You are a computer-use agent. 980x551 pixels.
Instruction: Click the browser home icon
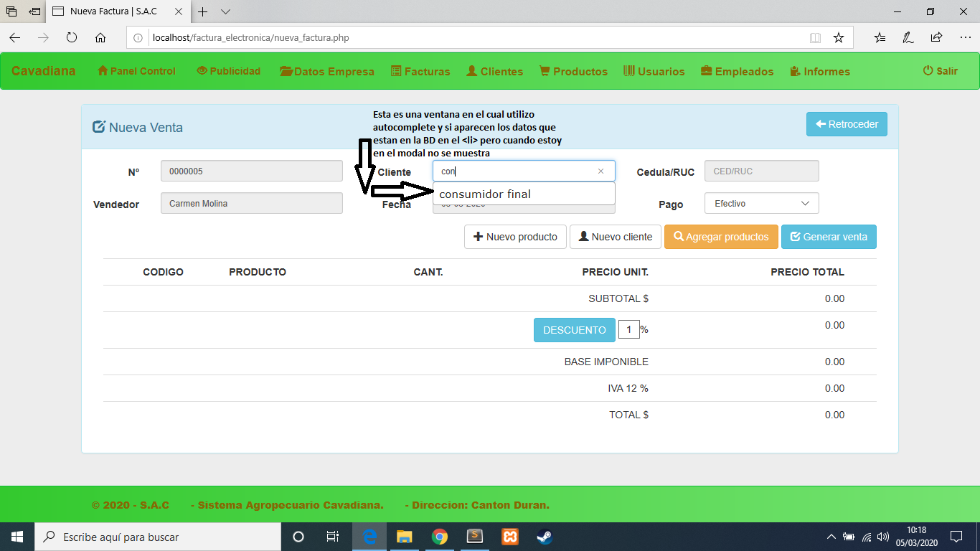(100, 38)
